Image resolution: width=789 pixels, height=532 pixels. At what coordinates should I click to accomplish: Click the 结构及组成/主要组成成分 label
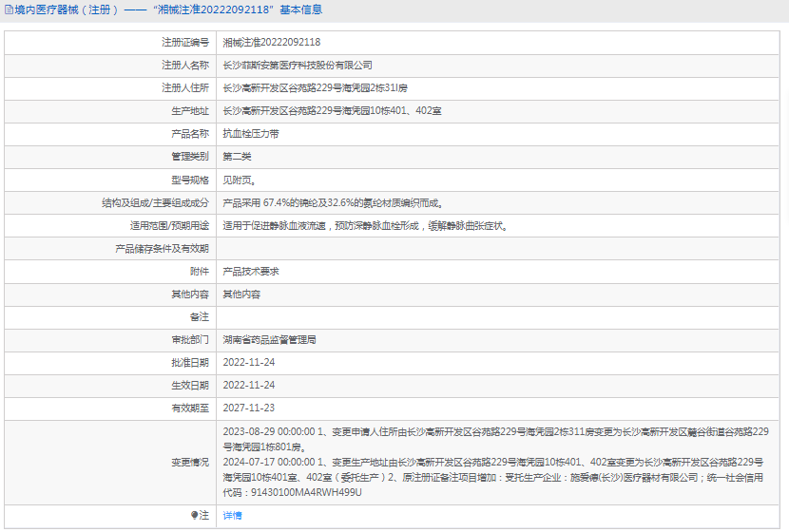coord(156,202)
